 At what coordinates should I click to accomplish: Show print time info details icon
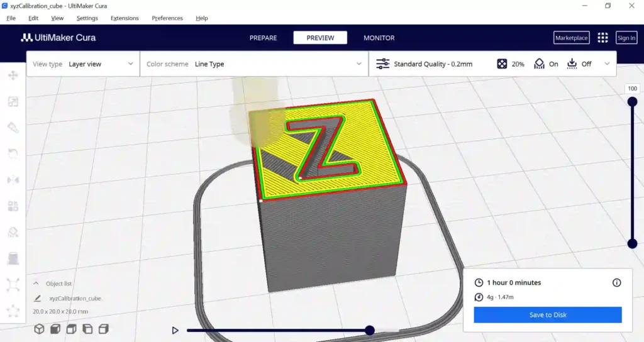(x=616, y=282)
